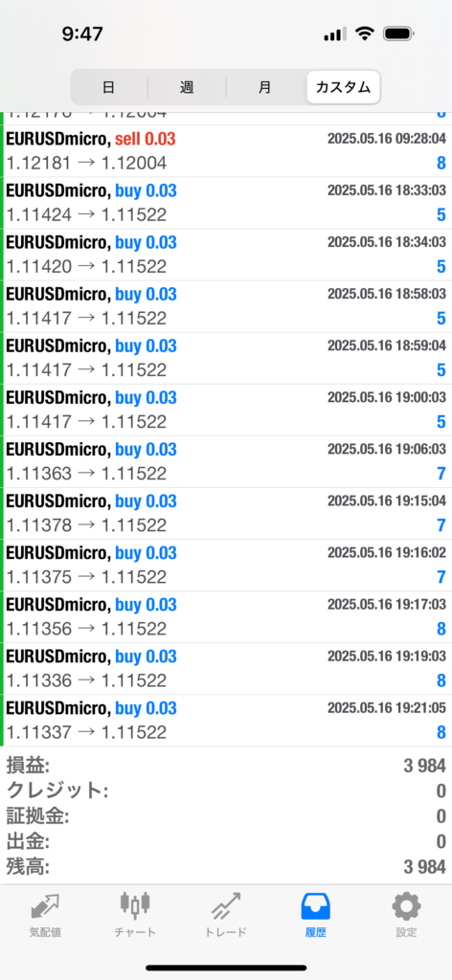Open the 気配値 quotes icon

click(45, 906)
